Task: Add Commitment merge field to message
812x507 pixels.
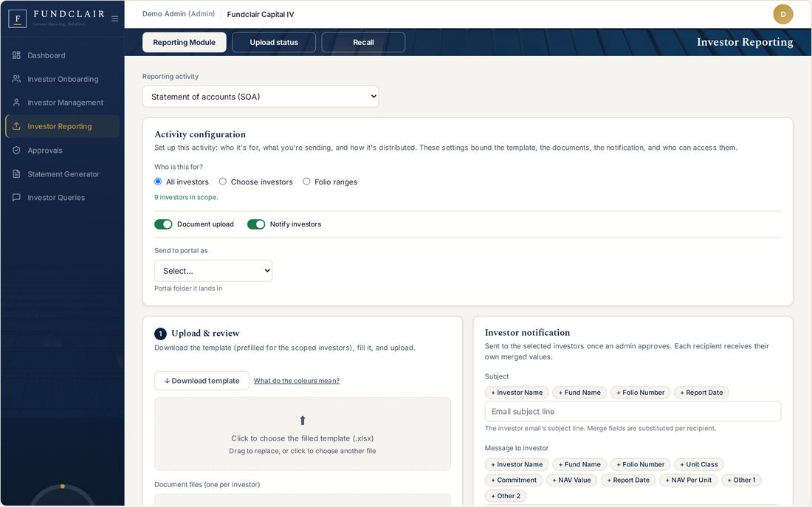Action: point(514,480)
